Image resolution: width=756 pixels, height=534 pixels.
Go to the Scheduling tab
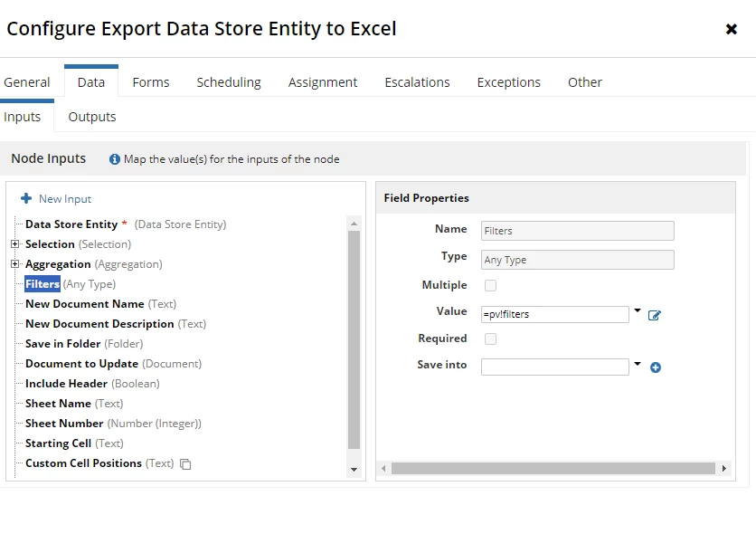229,82
